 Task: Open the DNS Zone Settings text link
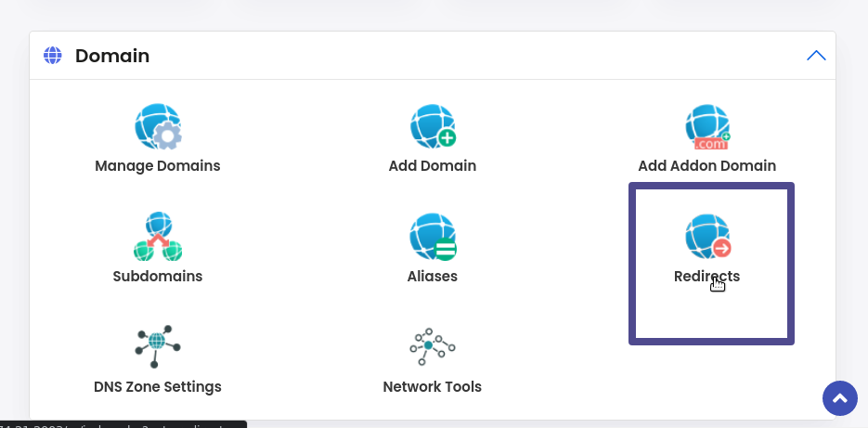tap(158, 386)
